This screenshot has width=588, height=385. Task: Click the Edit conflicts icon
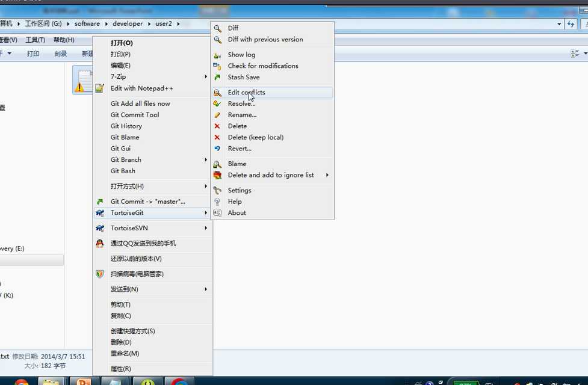tap(217, 93)
